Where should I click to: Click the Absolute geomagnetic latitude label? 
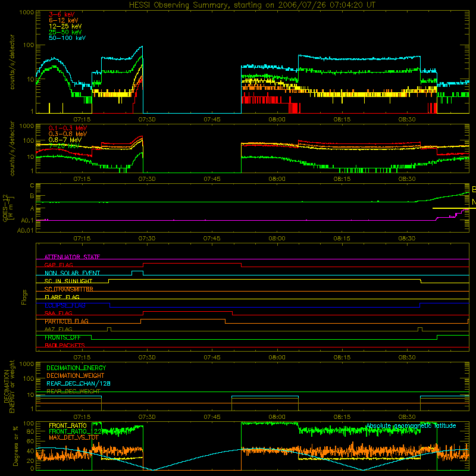click(x=411, y=425)
